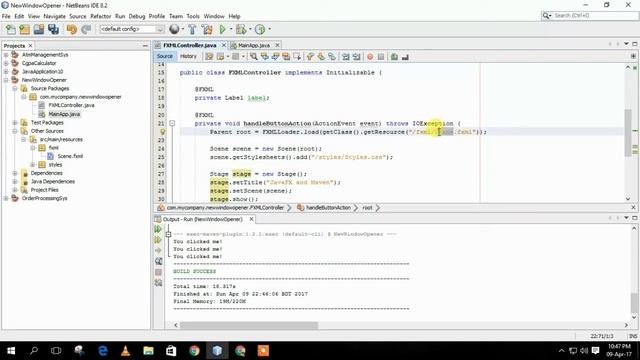
Task: Toggle Bookmark icon in editor toolbar
Action: (332, 57)
